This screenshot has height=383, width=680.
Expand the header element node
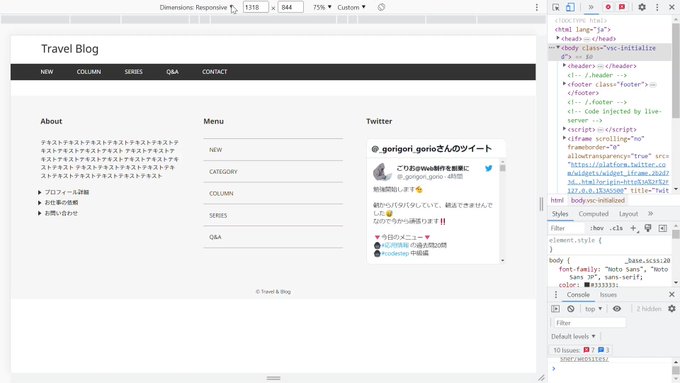564,65
